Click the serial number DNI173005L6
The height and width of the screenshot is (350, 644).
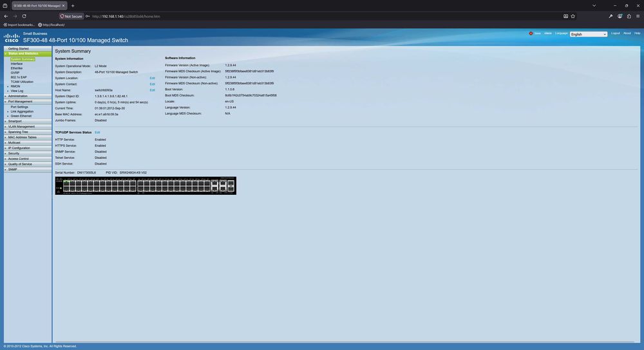coord(86,172)
